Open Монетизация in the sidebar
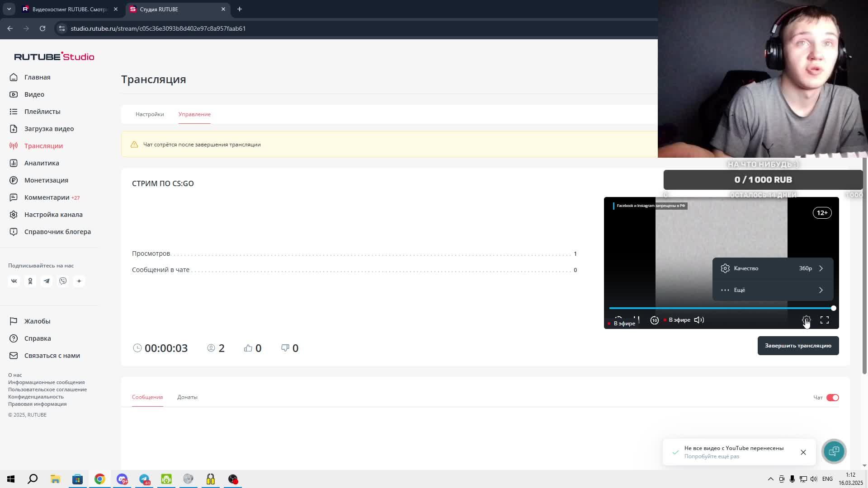 (x=46, y=180)
